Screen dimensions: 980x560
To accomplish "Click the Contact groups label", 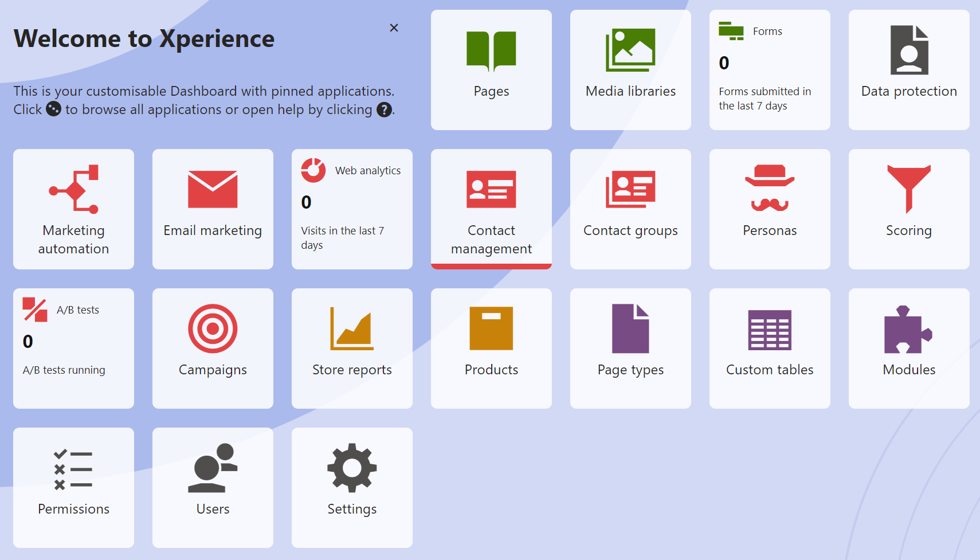I will 630,231.
